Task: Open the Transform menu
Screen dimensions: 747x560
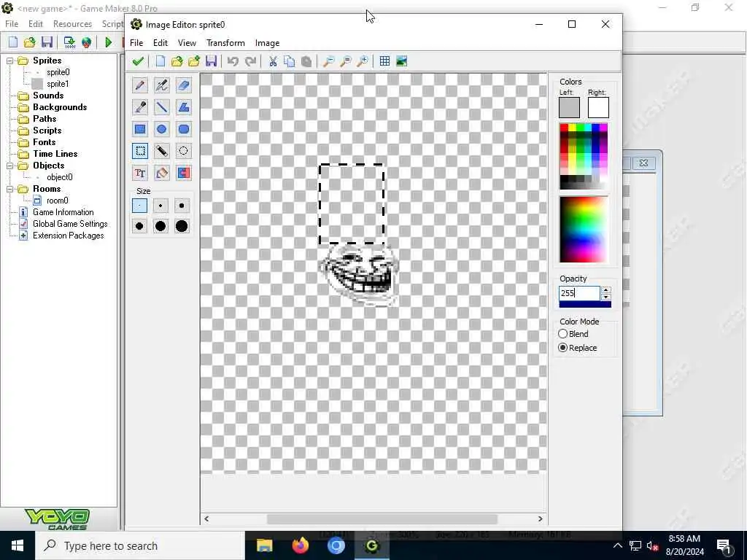Action: (225, 43)
